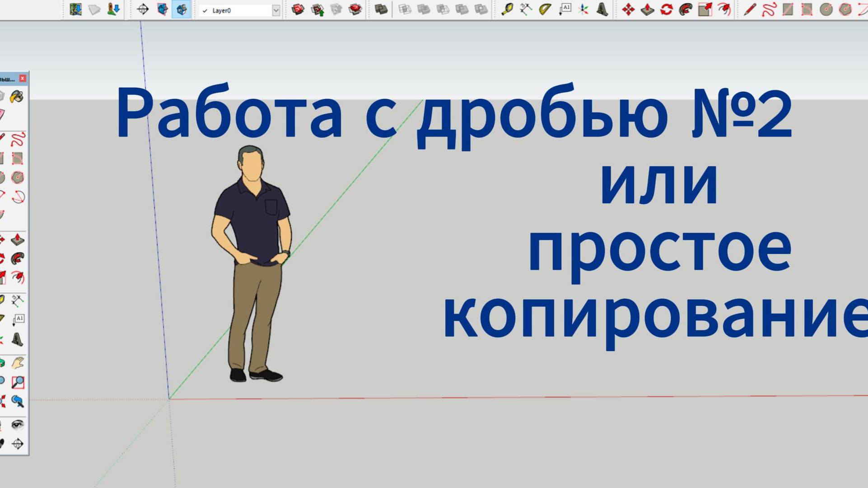Select the Freehand tool in top toolbar
Screen dimensions: 868x488
click(769, 9)
